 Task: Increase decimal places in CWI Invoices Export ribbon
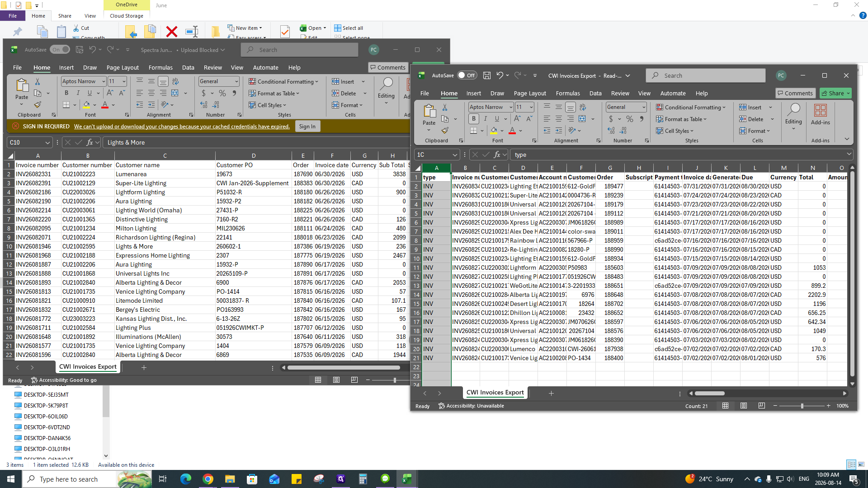pos(611,131)
